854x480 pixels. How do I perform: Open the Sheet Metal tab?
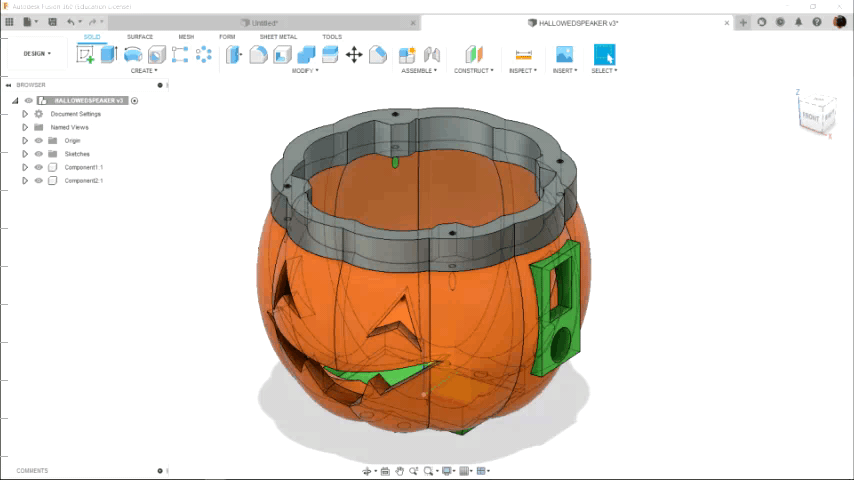click(278, 37)
